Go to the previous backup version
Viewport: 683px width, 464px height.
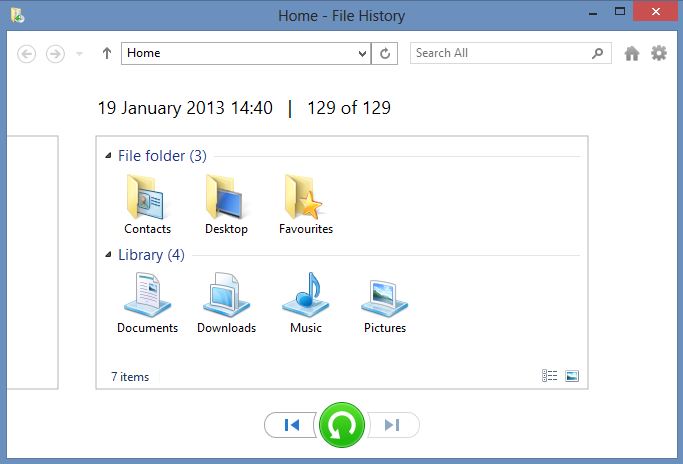tap(291, 425)
